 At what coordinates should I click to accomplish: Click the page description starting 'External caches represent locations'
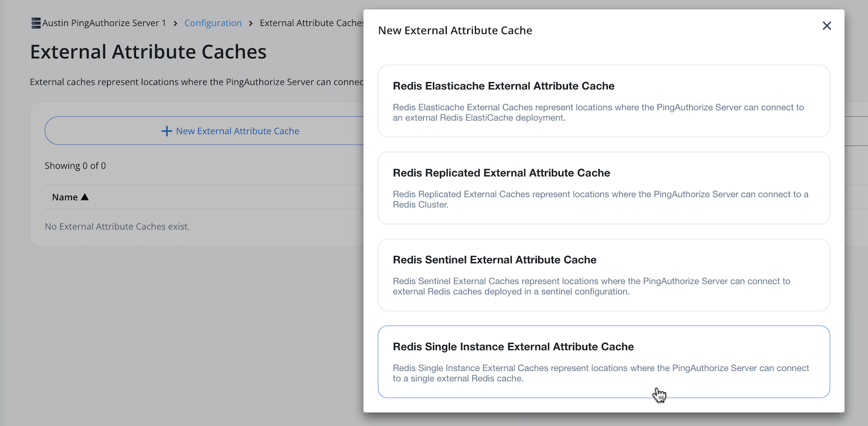[197, 82]
